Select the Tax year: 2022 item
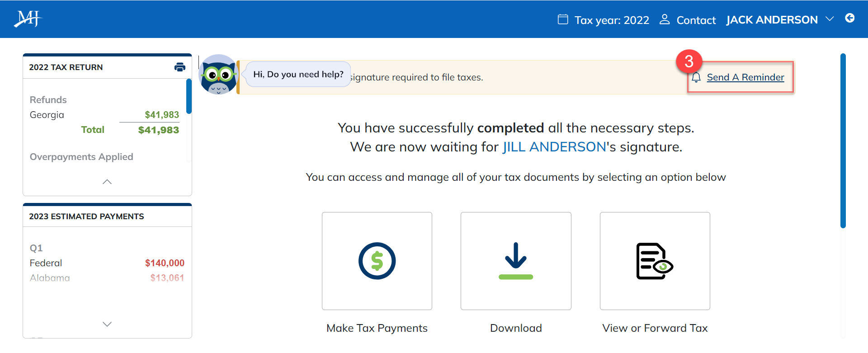868x353 pixels. click(611, 20)
